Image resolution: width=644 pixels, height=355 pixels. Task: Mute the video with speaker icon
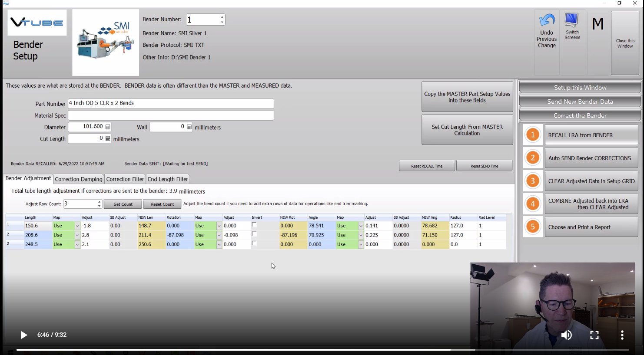pyautogui.click(x=566, y=335)
